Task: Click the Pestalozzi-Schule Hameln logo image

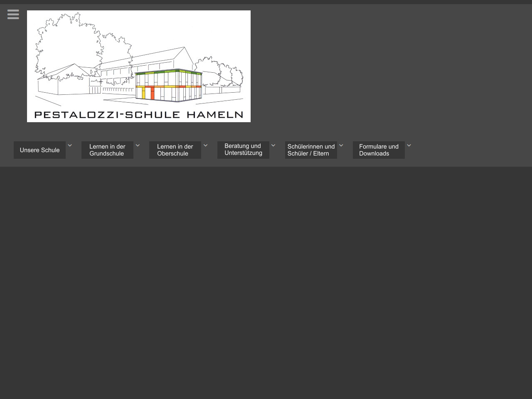Action: [138, 66]
